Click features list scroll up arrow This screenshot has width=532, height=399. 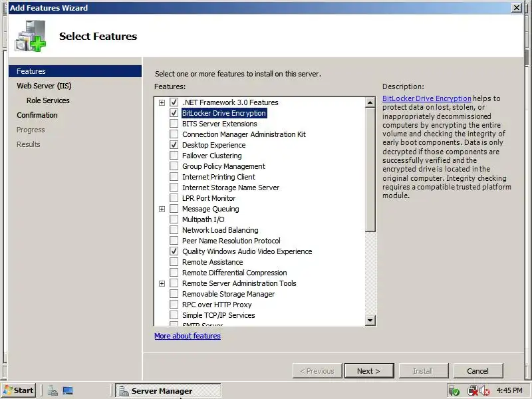pyautogui.click(x=370, y=102)
